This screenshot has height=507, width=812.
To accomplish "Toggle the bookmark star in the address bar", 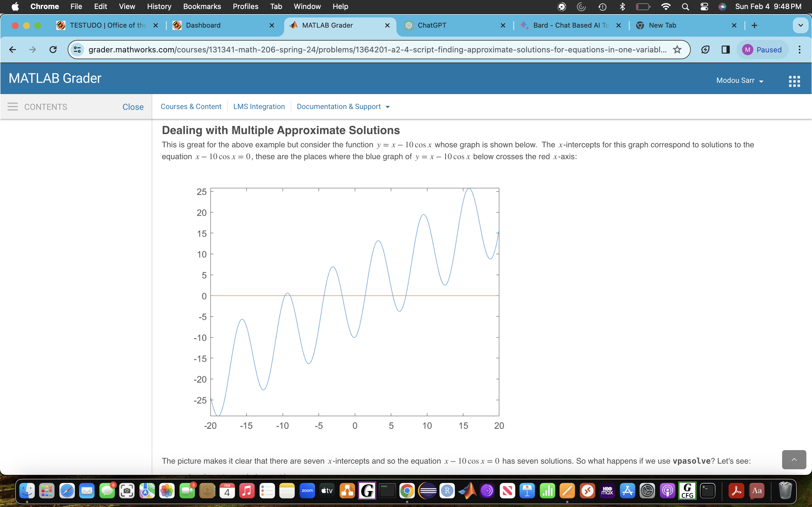I will [677, 49].
